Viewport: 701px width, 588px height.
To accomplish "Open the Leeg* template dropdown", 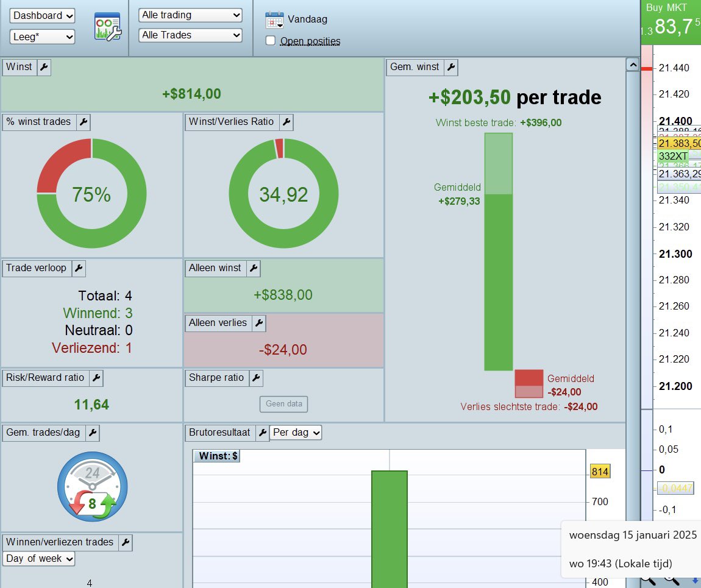I will 42,37.
